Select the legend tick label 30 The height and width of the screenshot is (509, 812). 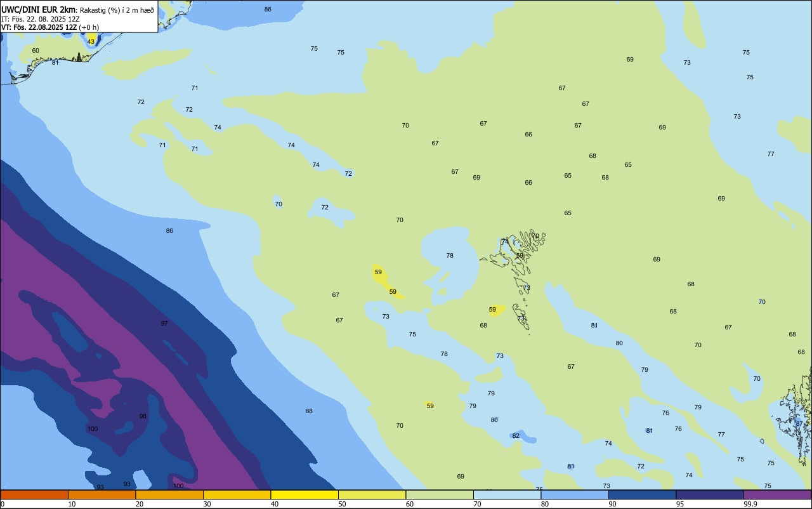[x=207, y=504]
